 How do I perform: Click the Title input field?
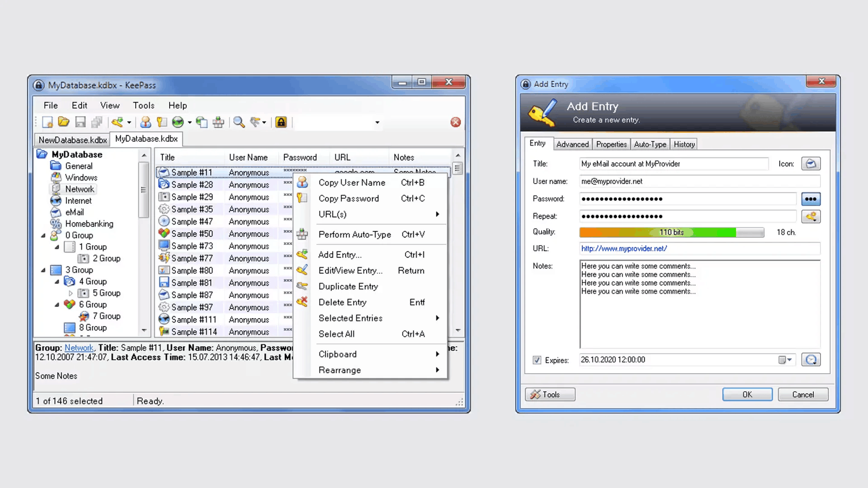click(674, 164)
